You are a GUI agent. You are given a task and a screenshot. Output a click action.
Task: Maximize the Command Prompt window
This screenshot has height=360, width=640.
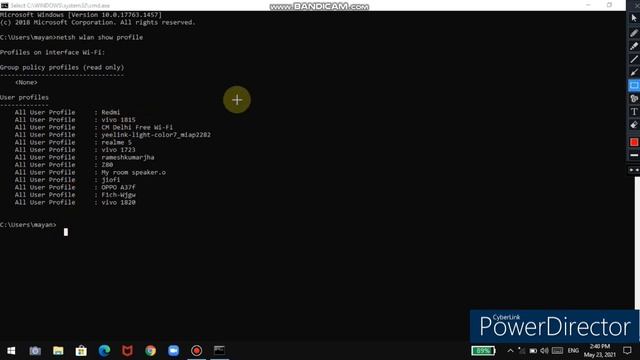point(609,5)
